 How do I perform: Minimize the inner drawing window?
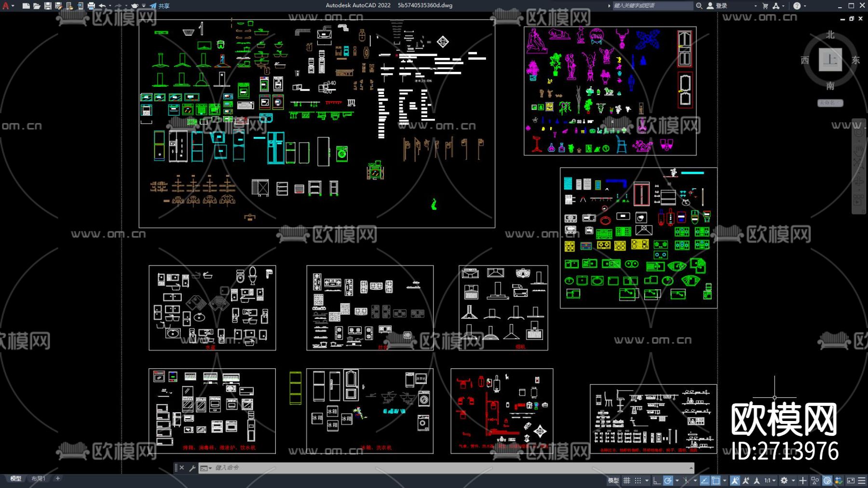pos(842,19)
